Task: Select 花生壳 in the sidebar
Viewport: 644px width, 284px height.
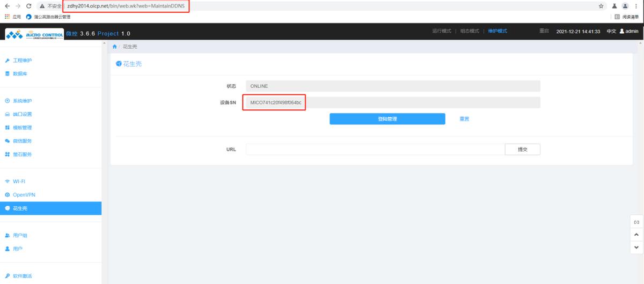Action: [x=50, y=208]
